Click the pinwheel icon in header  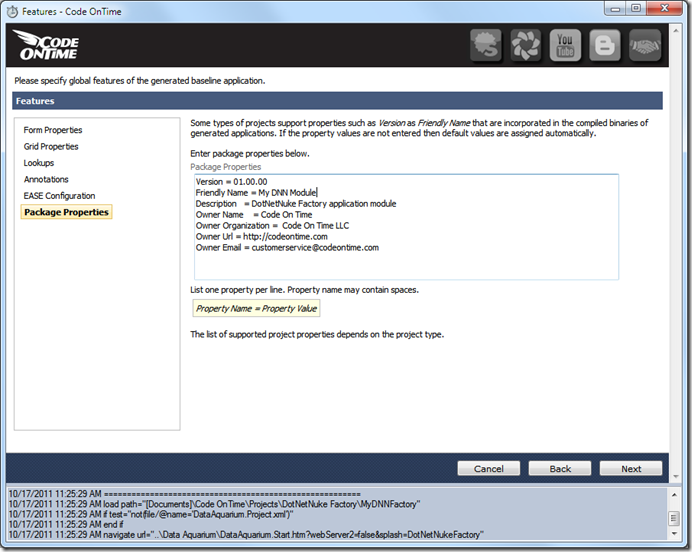point(526,45)
